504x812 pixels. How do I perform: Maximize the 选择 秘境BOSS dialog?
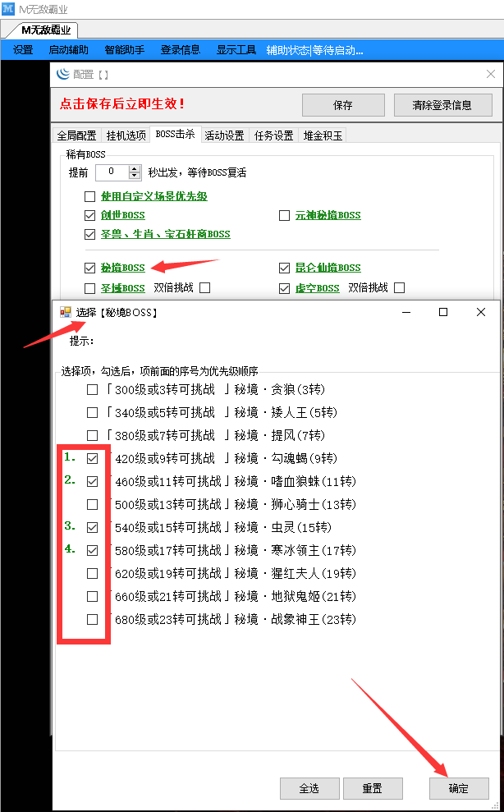443,312
